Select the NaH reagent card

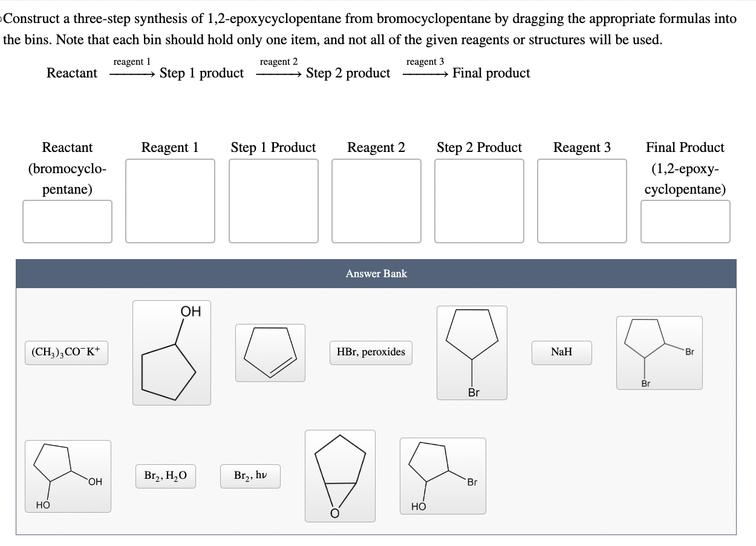click(561, 352)
